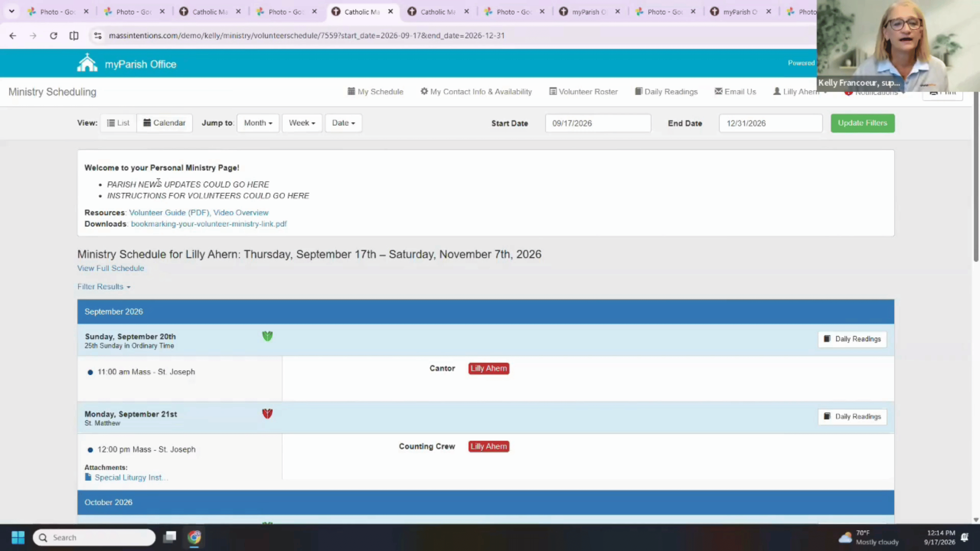The width and height of the screenshot is (980, 551).
Task: Click Lilly Ahern badge for Counting Crew
Action: coord(489,446)
